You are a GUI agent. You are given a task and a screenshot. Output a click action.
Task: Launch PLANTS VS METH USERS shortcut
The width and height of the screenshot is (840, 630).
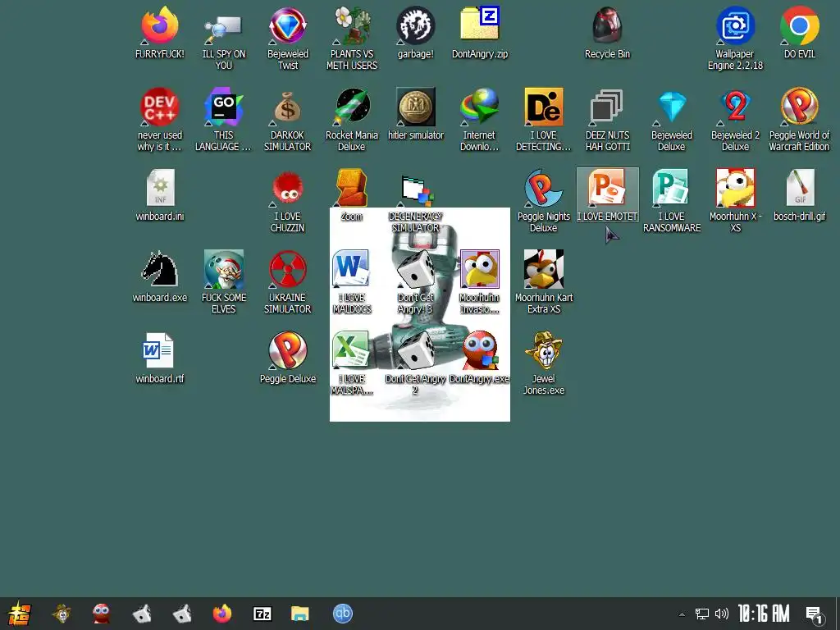tap(352, 39)
